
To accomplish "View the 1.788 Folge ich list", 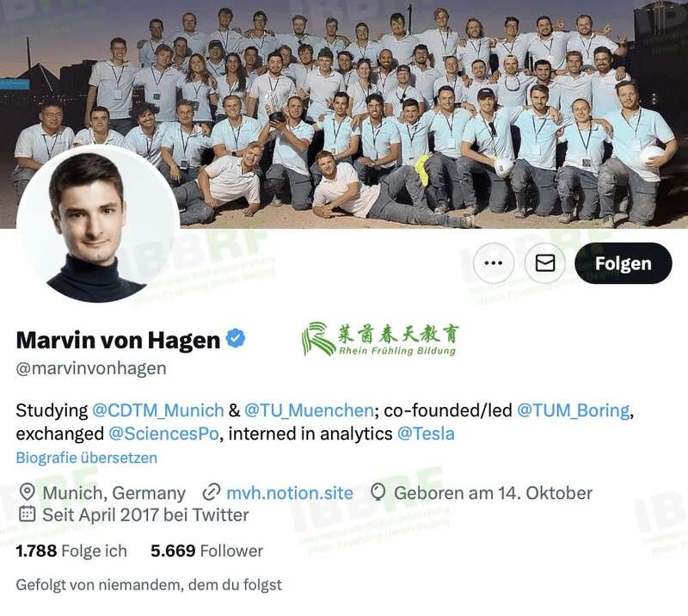I will tap(71, 551).
